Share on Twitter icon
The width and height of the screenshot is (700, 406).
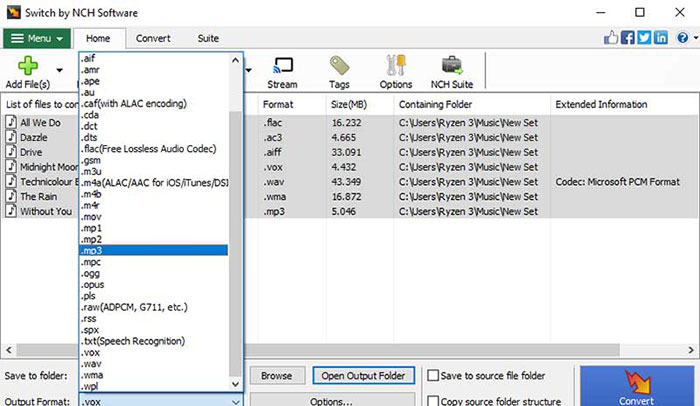click(644, 38)
